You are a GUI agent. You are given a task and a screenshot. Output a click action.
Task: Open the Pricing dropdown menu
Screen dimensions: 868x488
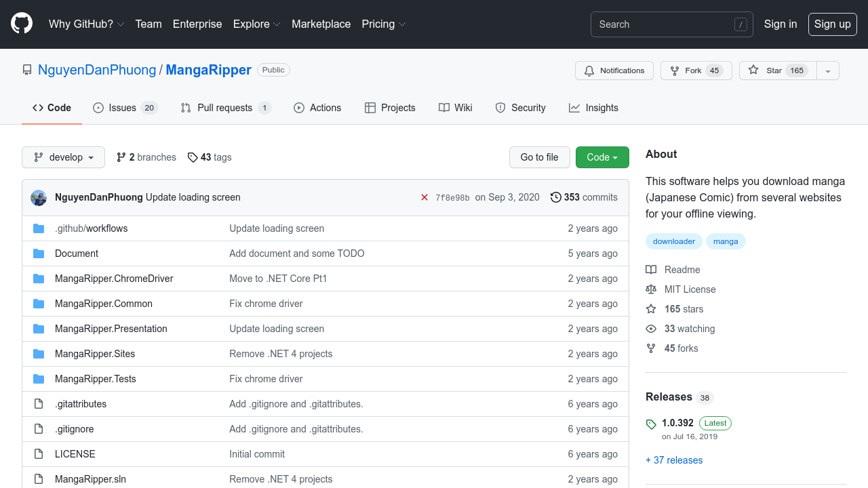click(x=384, y=24)
